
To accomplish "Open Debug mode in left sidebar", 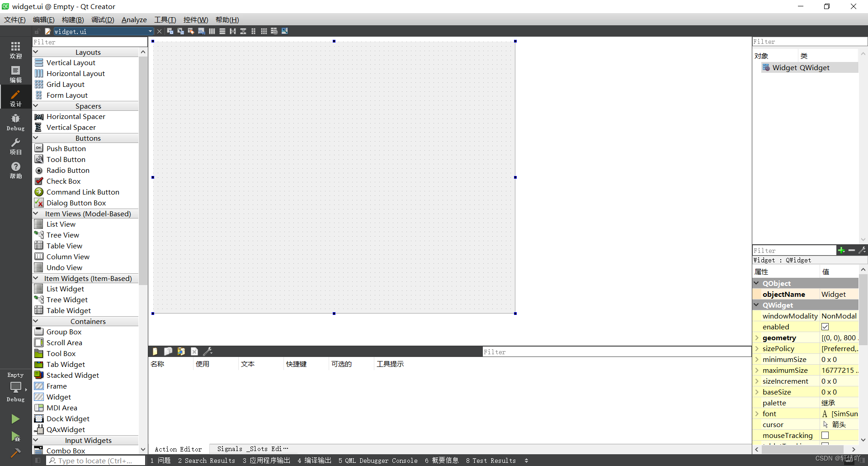I will (16, 122).
